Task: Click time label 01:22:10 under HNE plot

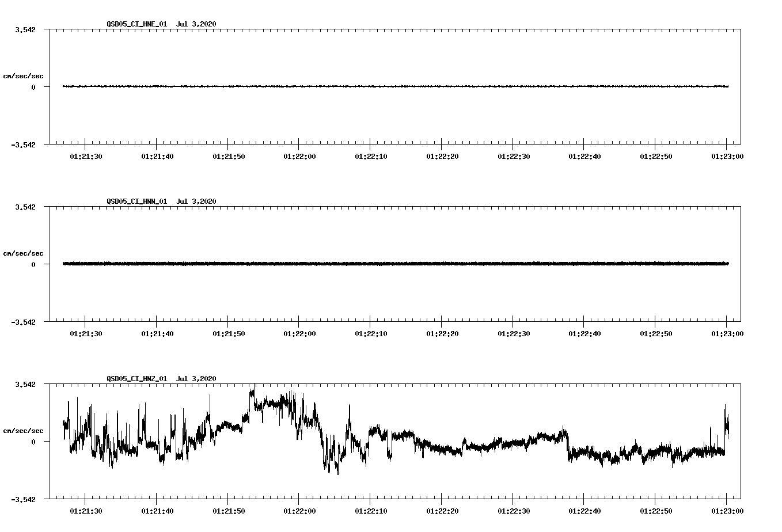Action: tap(371, 156)
